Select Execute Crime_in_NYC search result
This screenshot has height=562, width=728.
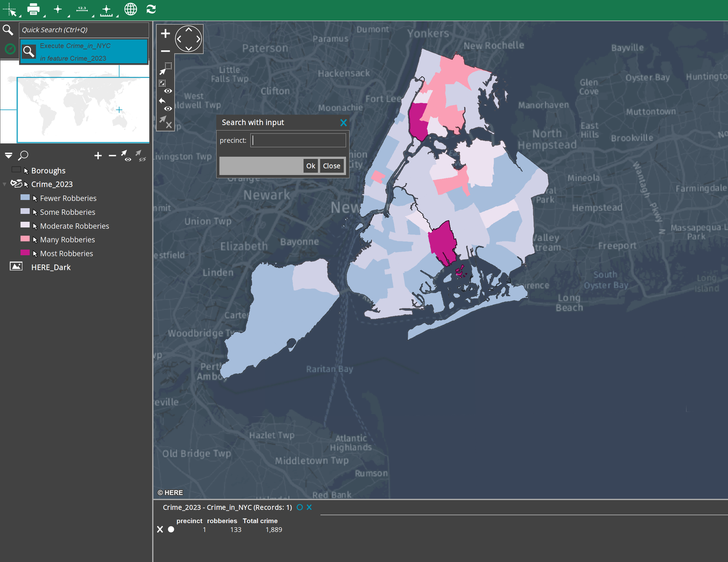click(84, 52)
